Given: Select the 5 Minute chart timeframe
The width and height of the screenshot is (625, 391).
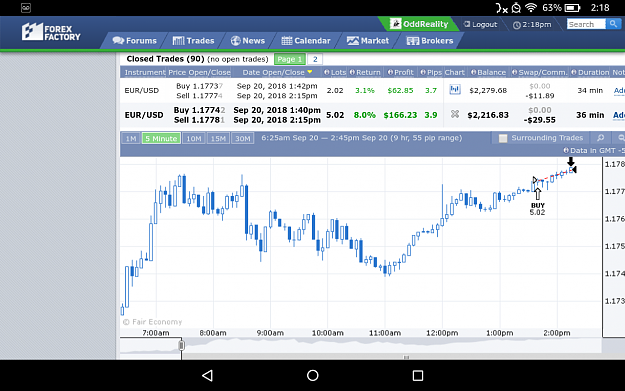Looking at the screenshot, I should coord(161,138).
